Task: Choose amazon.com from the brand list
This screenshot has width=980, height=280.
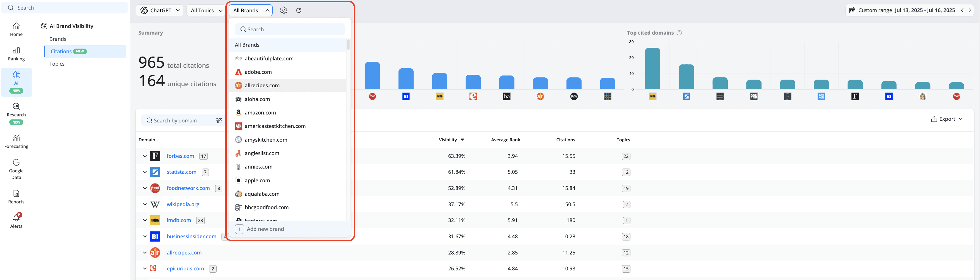Action: point(288,113)
